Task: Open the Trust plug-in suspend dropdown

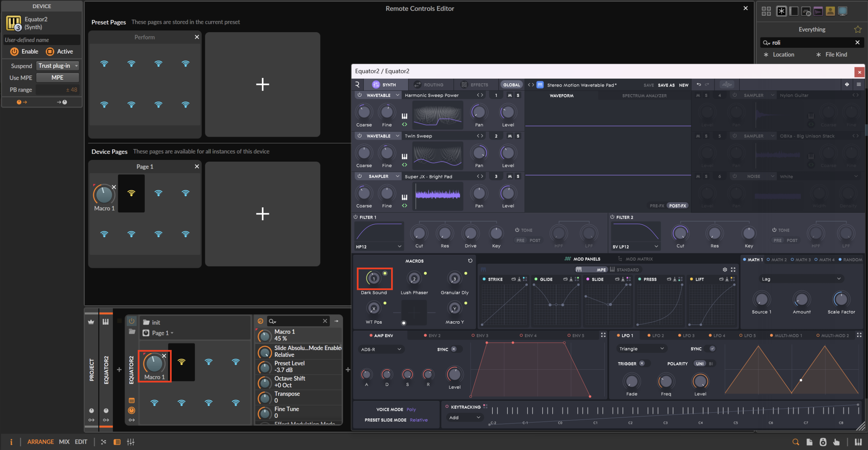Action: tap(57, 66)
